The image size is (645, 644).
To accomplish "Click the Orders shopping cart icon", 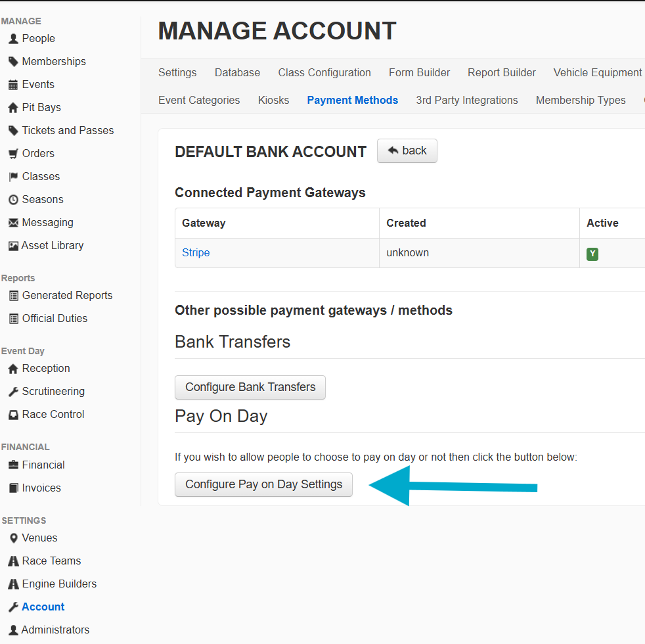I will [13, 154].
